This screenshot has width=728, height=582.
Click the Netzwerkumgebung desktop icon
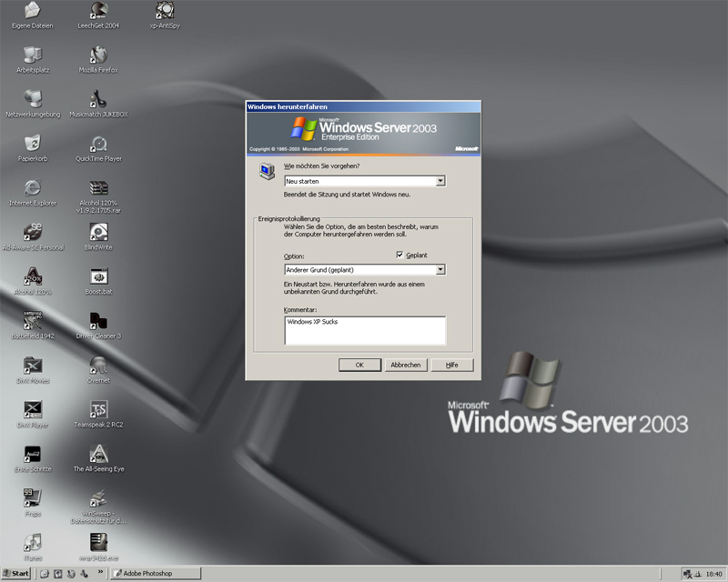point(33,105)
